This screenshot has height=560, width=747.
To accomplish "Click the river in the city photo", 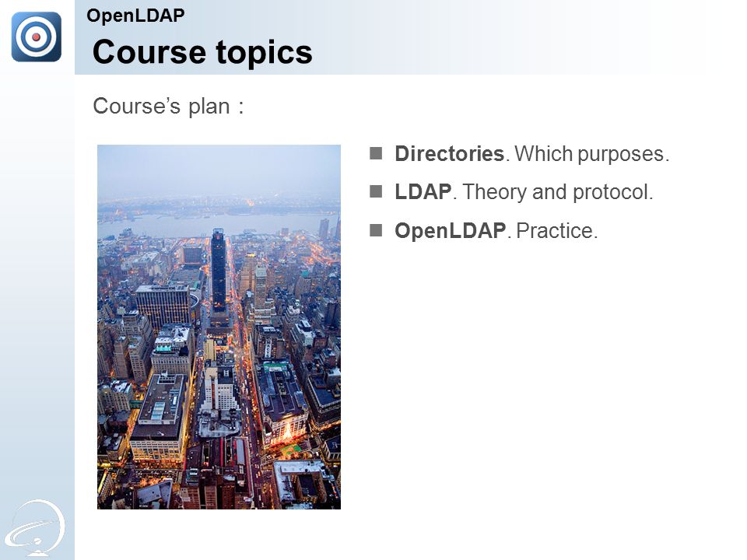I will (209, 224).
